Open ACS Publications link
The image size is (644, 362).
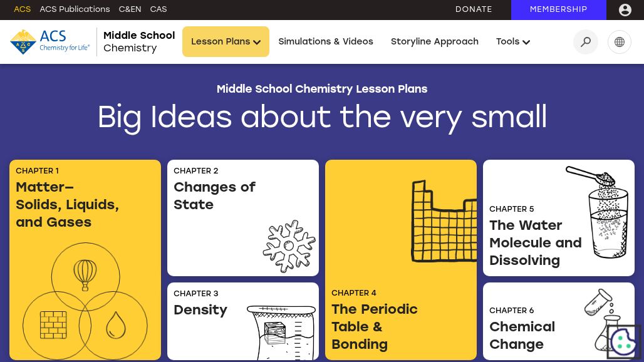[75, 9]
